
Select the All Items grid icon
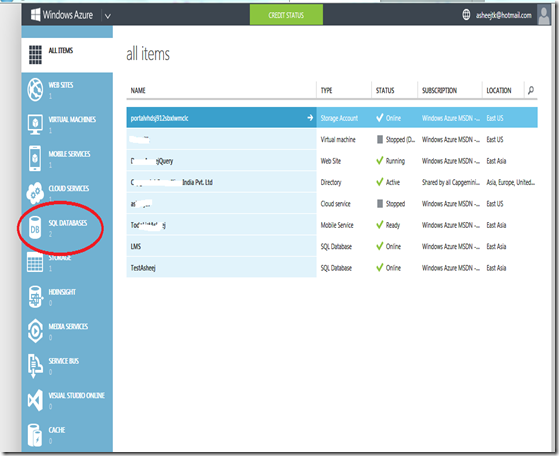point(35,55)
